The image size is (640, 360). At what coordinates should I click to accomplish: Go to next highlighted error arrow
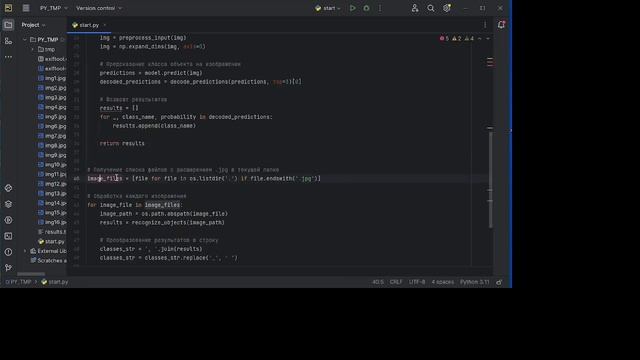488,38
